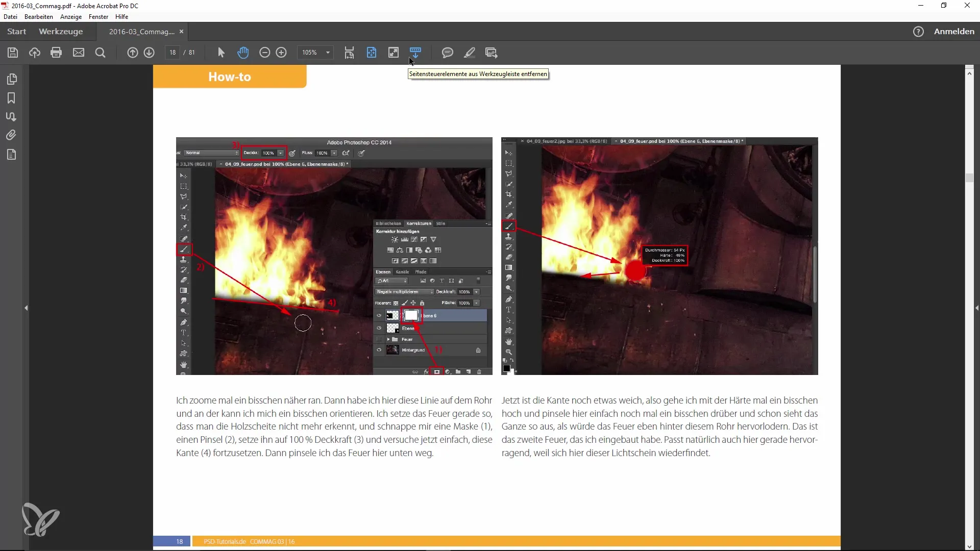Click the page controls toolbar icon
Viewport: 980px width, 551px height.
415,53
